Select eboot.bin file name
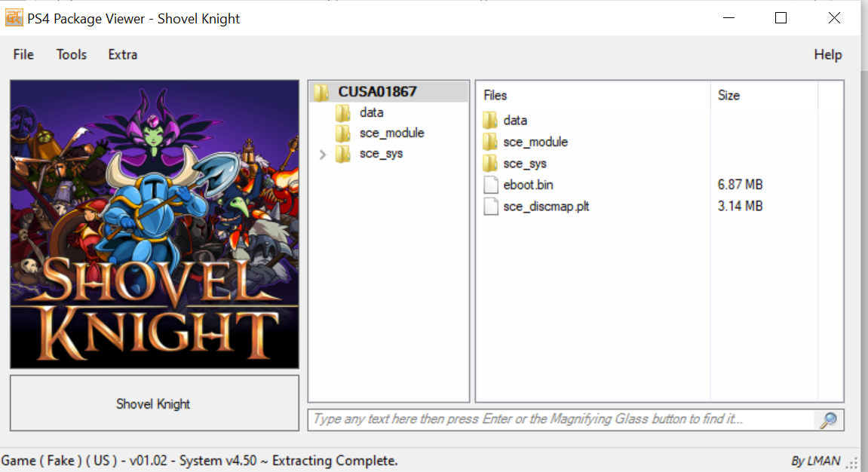The width and height of the screenshot is (868, 472). tap(528, 185)
